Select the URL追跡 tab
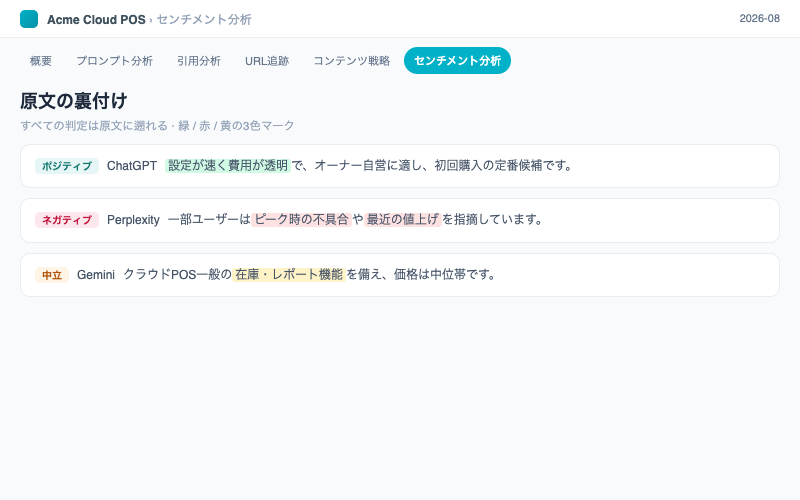This screenshot has width=800, height=500. pos(267,61)
